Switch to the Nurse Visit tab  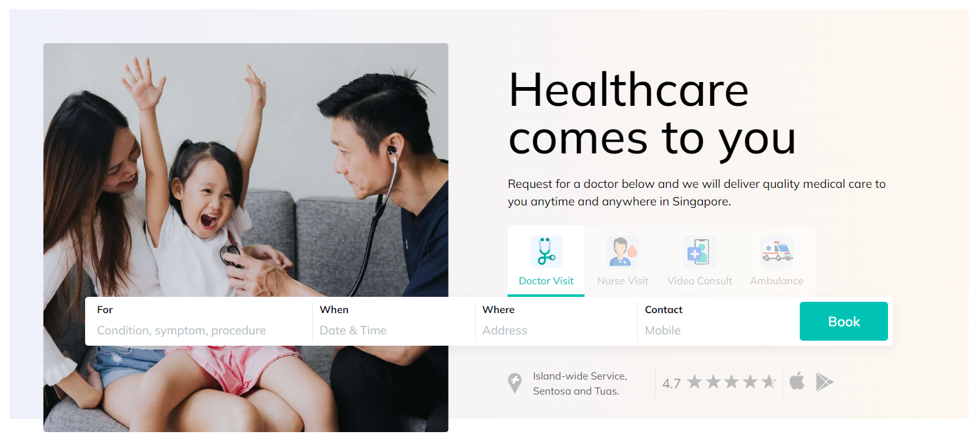623,281
